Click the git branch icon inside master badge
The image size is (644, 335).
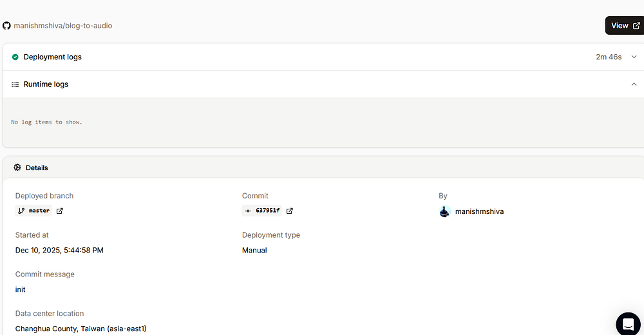pyautogui.click(x=21, y=211)
